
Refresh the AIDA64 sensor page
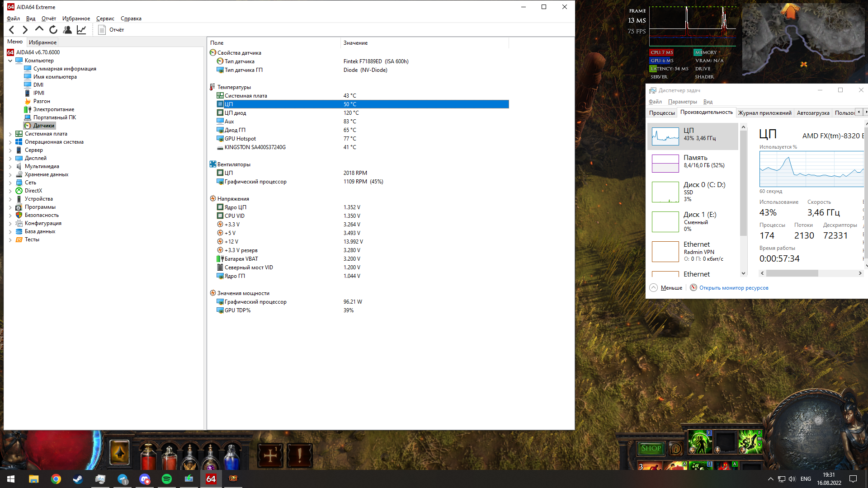[53, 30]
